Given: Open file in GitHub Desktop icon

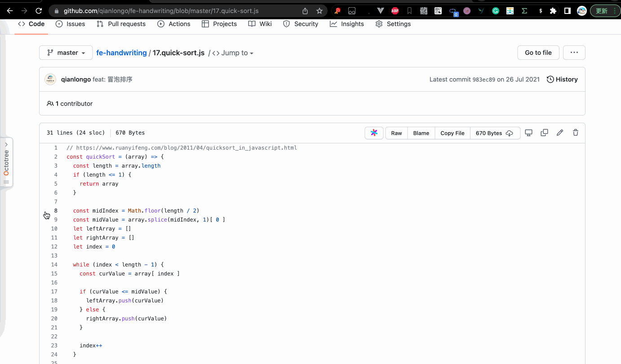Looking at the screenshot, I should click(x=529, y=133).
